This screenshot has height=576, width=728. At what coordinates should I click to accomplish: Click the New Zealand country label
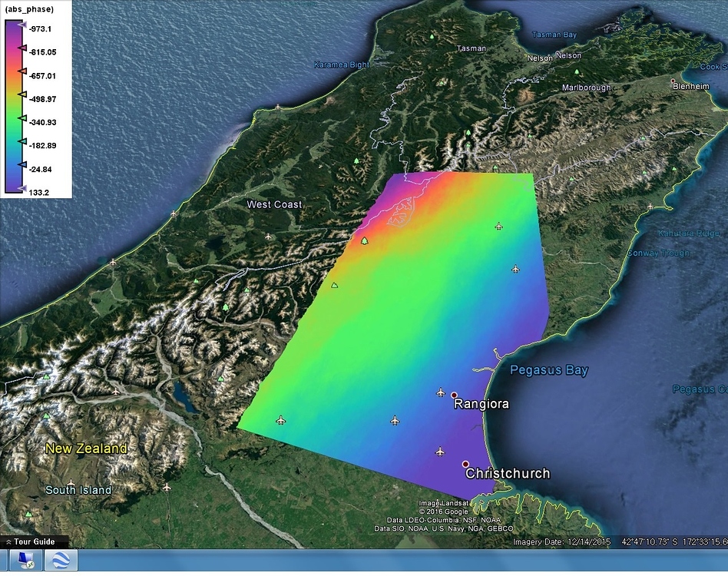(x=86, y=448)
